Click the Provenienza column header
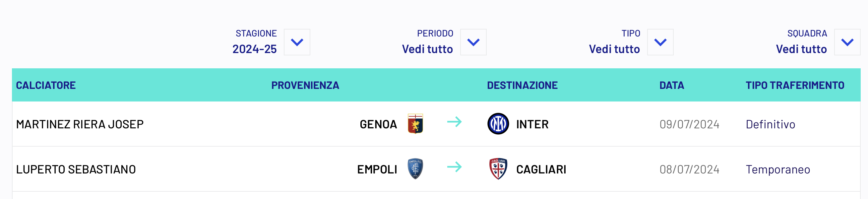 click(x=305, y=85)
